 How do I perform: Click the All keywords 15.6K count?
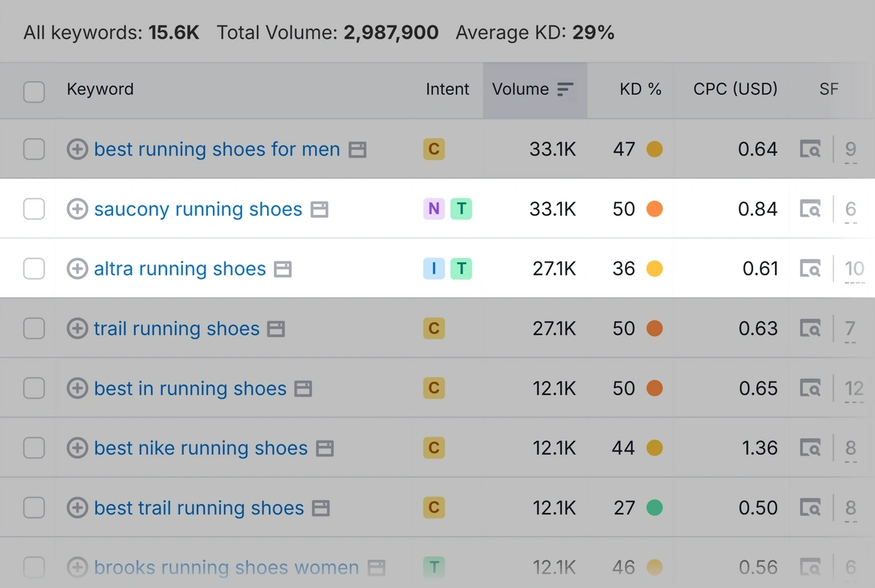(174, 32)
